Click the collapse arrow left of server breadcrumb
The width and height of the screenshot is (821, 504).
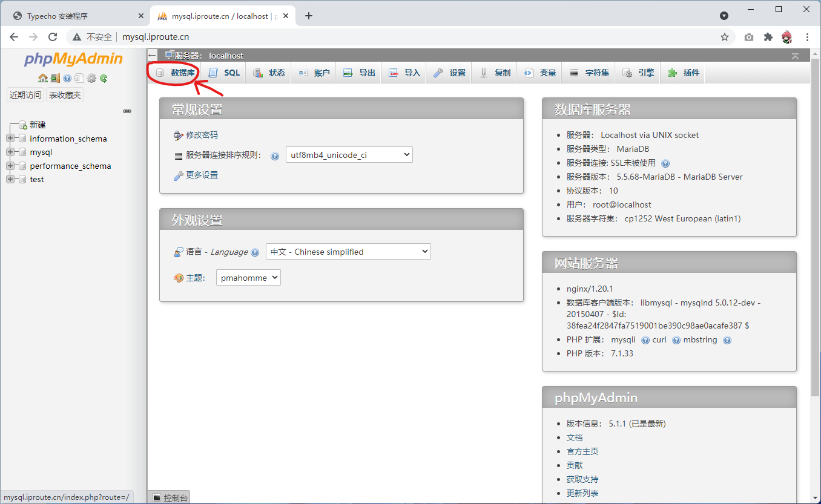coord(153,56)
